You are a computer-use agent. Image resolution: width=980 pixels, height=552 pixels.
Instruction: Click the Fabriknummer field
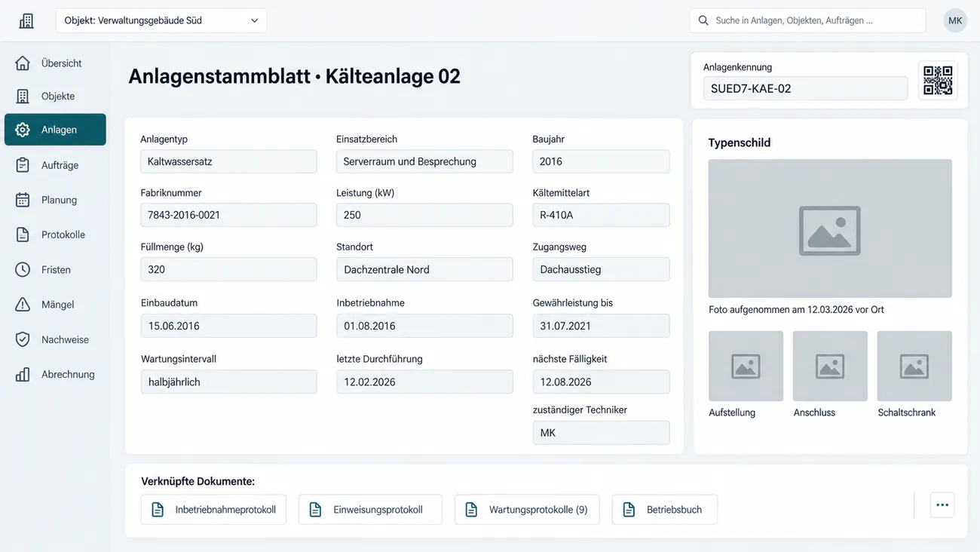tap(228, 215)
